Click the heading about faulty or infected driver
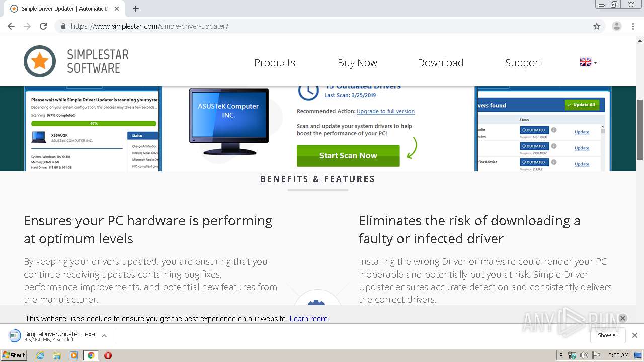The image size is (644, 362). tap(469, 229)
